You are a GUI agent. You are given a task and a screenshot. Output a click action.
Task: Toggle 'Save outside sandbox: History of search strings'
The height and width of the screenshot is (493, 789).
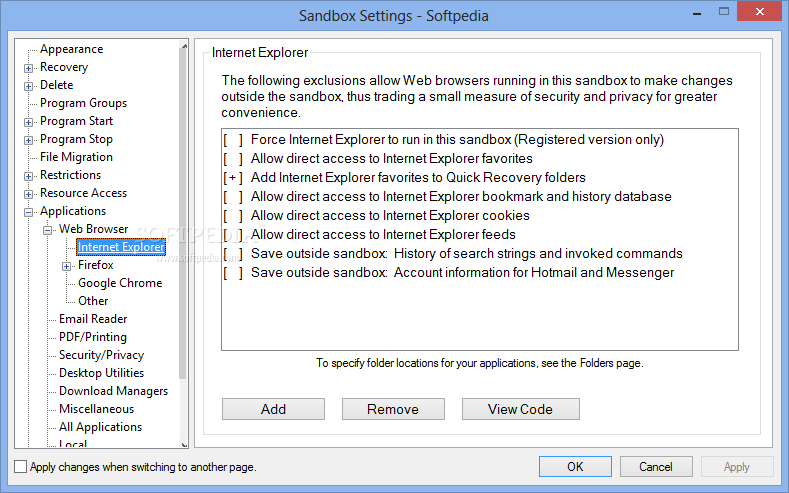pos(233,254)
